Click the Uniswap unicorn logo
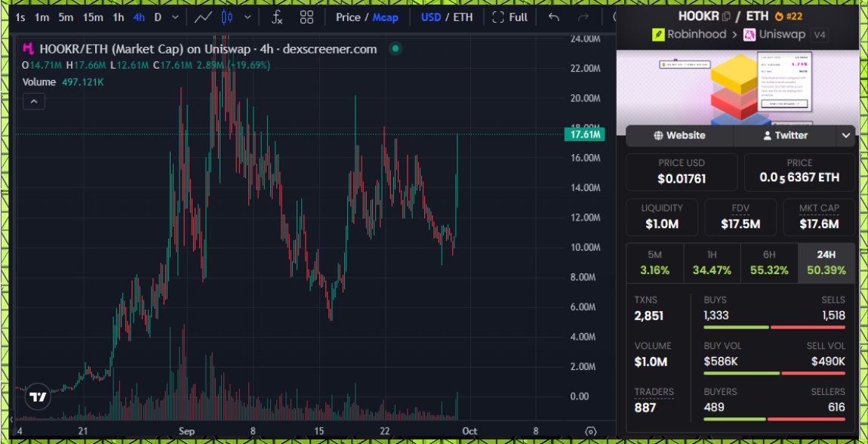This screenshot has height=444, width=868. tap(749, 34)
